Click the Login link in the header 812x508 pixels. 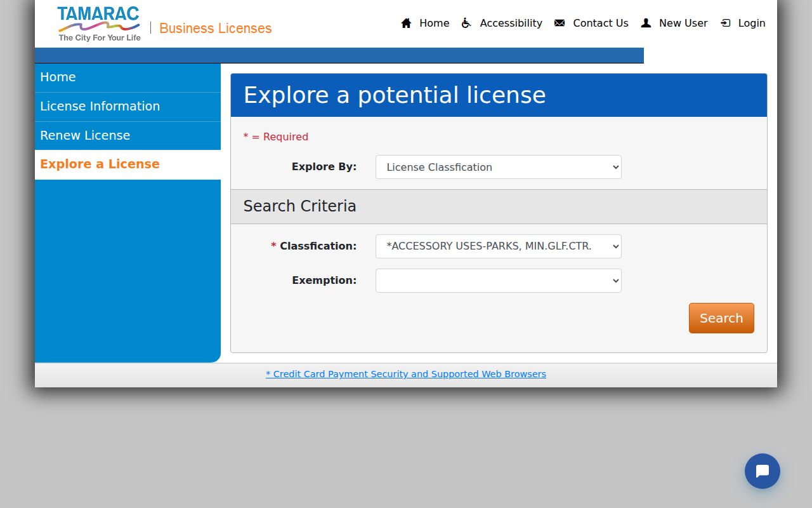click(x=752, y=23)
